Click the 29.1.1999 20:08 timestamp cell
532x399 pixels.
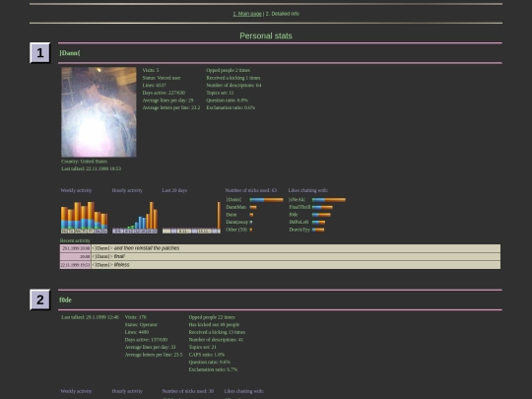[75, 248]
